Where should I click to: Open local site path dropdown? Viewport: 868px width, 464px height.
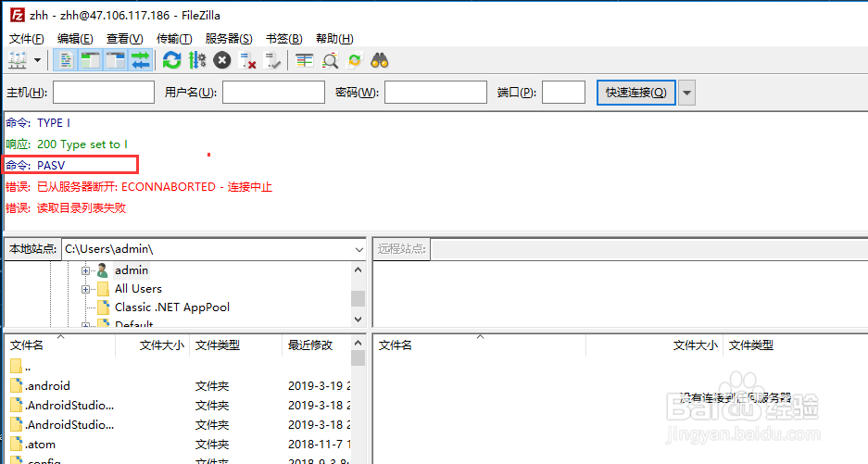click(x=359, y=250)
